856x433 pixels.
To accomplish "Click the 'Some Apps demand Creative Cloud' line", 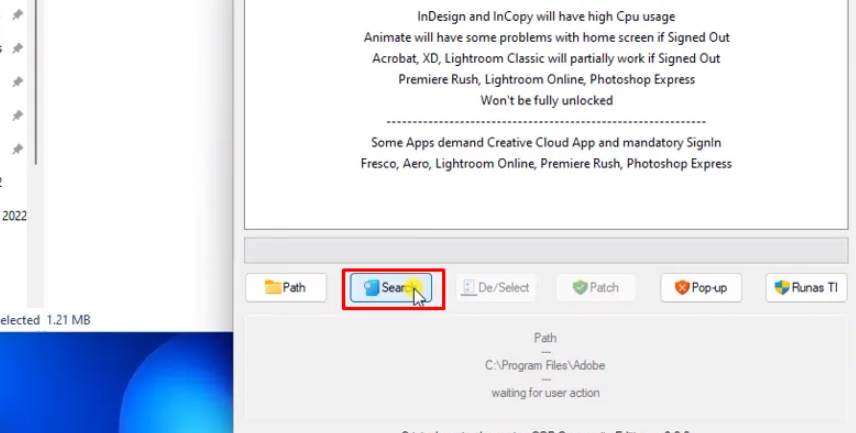I will click(546, 143).
